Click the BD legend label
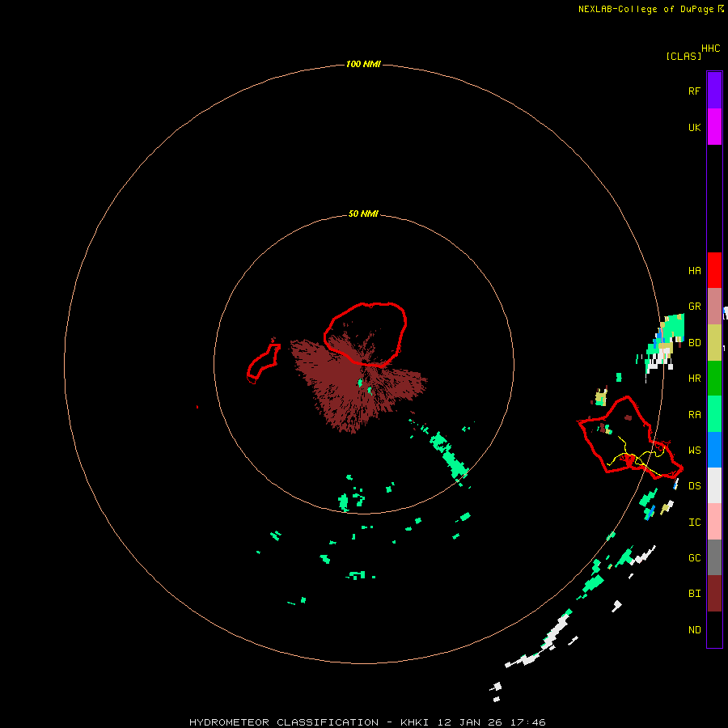 [x=694, y=343]
